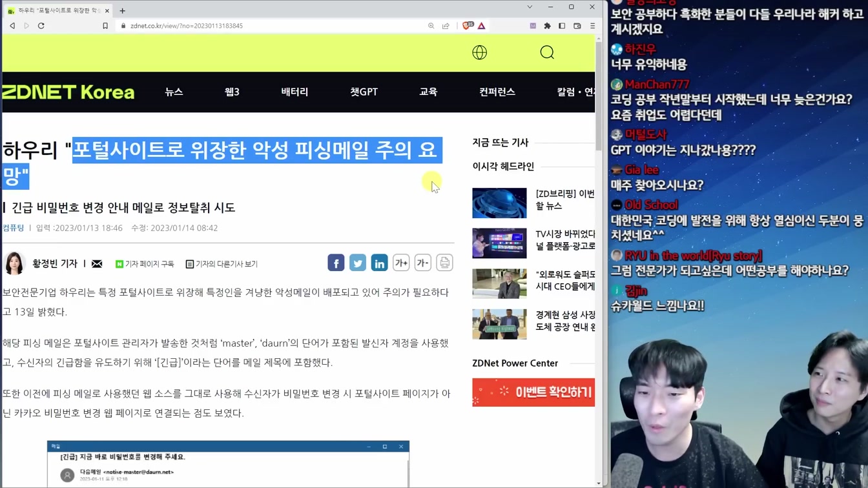Screen dimensions: 868x488
Task: Open the [ZD브리핑] headline thumbnail
Action: [499, 203]
